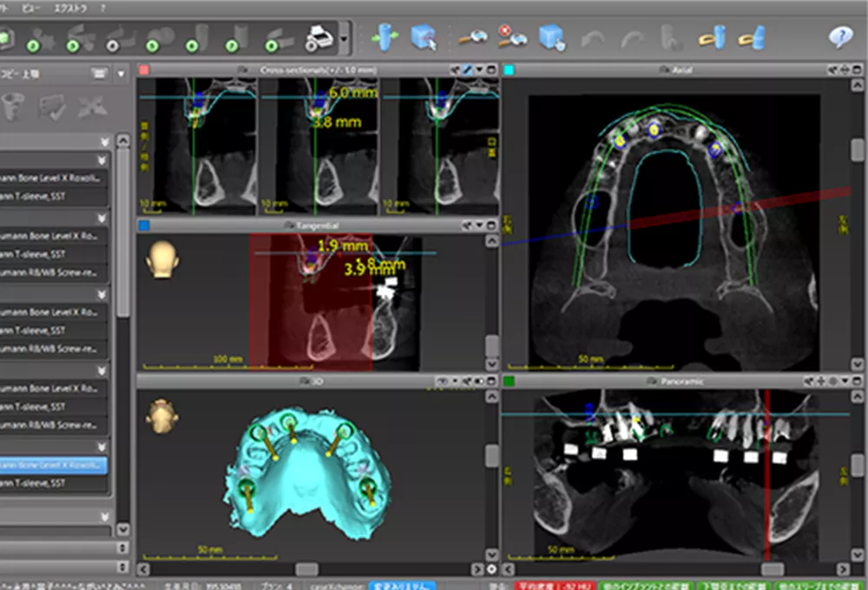Click the printer icon in workflow toolbar
Image resolution: width=868 pixels, height=590 pixels.
coord(319,38)
